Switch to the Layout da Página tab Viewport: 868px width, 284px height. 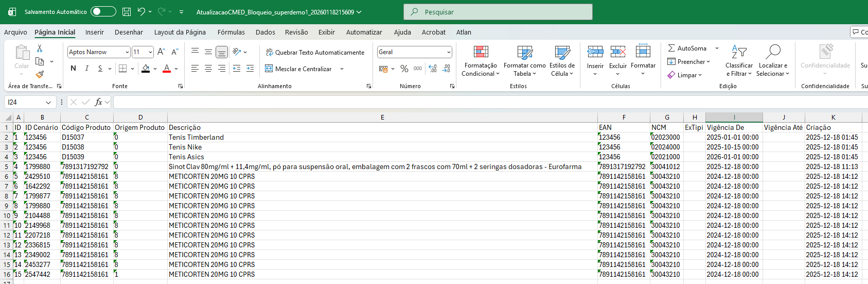pyautogui.click(x=180, y=32)
